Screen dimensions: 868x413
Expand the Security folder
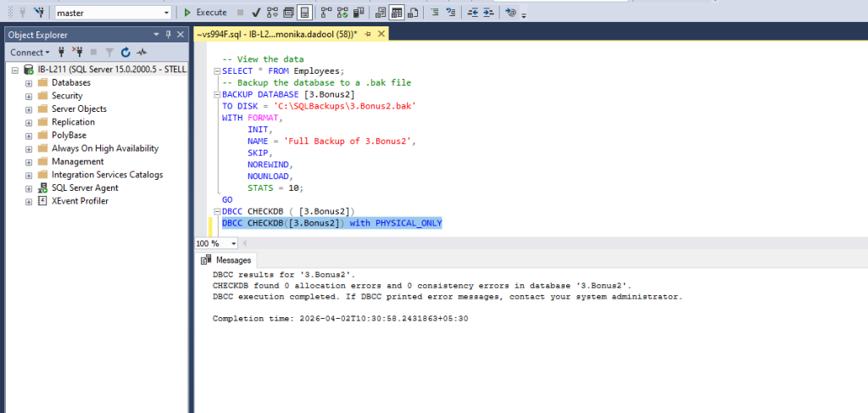(x=28, y=96)
